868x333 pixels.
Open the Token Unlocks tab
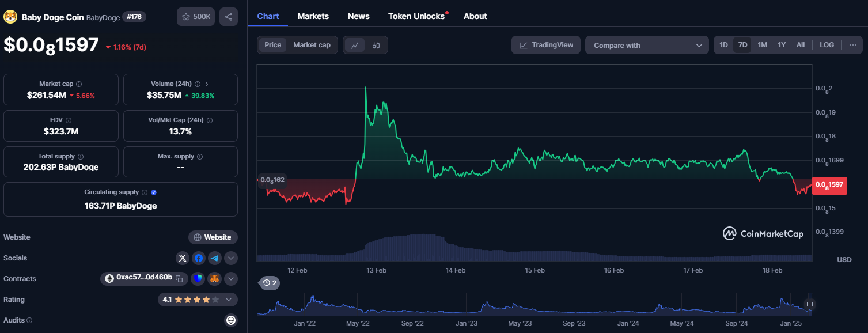tap(416, 16)
